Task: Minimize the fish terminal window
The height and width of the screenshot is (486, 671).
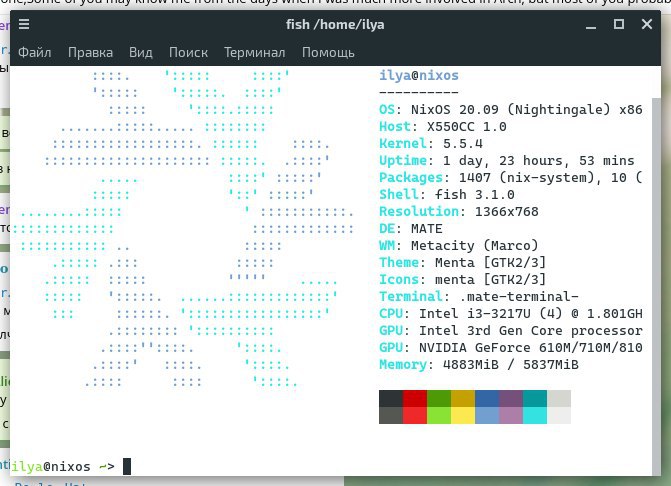Action: pos(591,25)
